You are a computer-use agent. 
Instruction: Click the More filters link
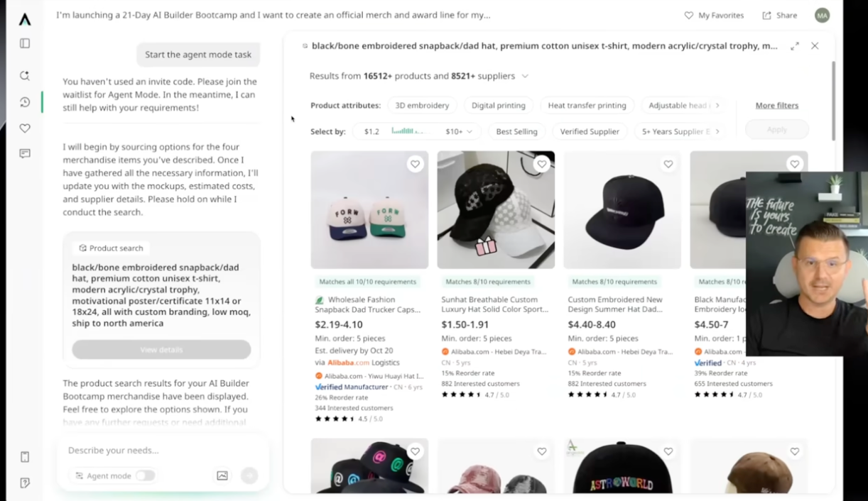776,105
